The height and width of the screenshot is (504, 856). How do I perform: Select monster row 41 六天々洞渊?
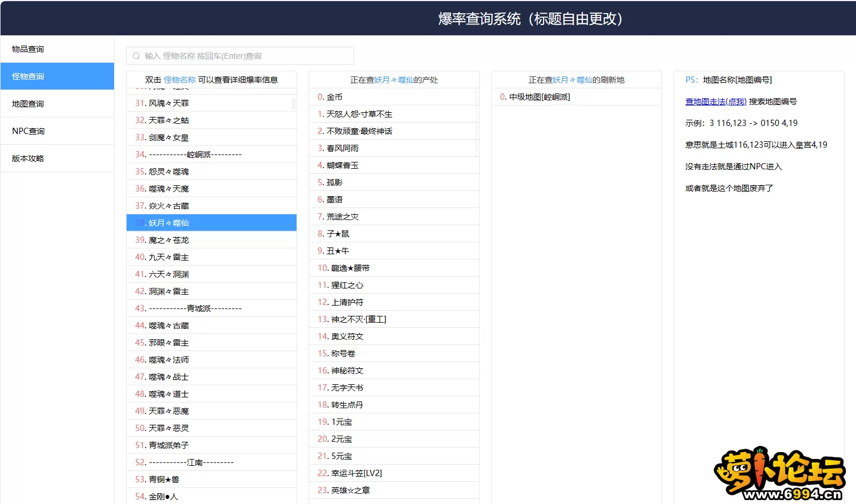tap(212, 274)
